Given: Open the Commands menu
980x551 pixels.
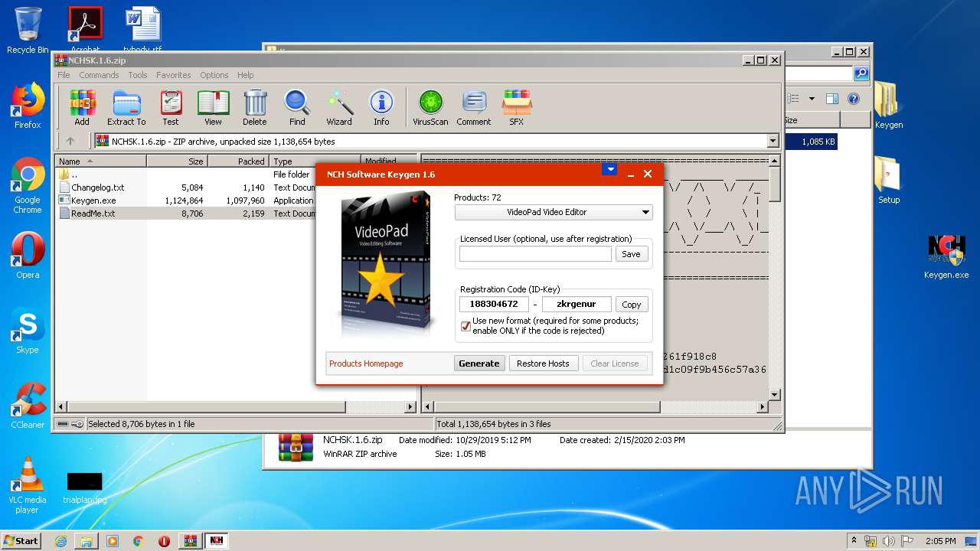Looking at the screenshot, I should 99,75.
